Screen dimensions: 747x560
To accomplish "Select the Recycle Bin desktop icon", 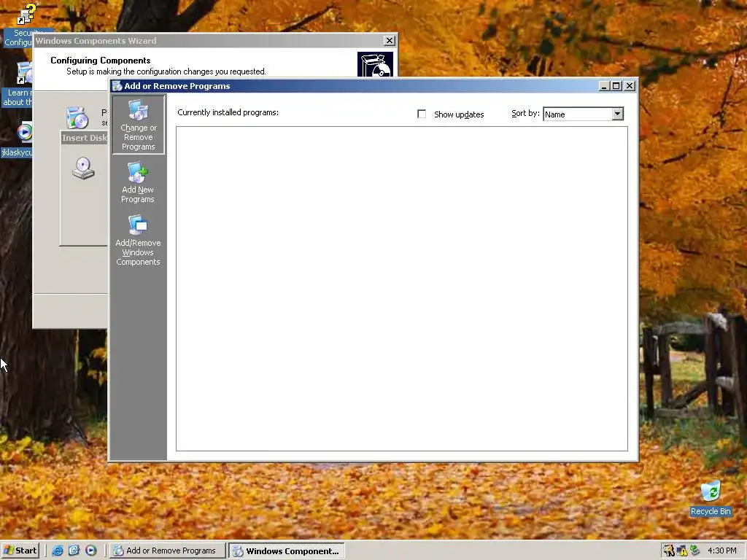I will 711,498.
